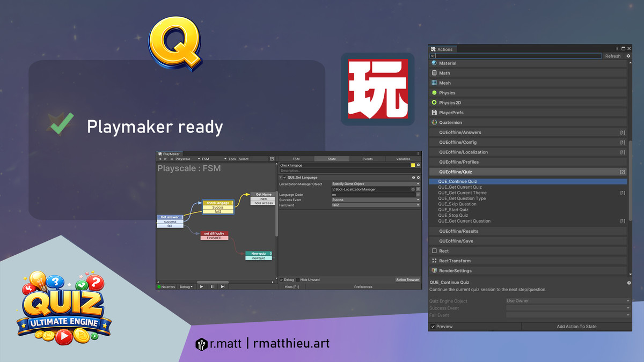This screenshot has width=644, height=362.
Task: Click the Preferences button
Action: 363,287
